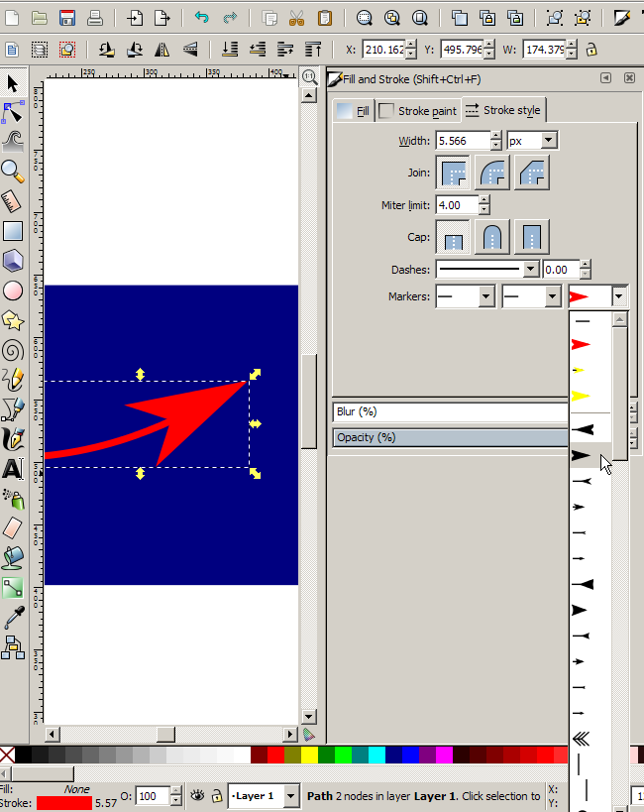This screenshot has width=644, height=812.
Task: Select the Selector arrow tool
Action: coord(13,83)
